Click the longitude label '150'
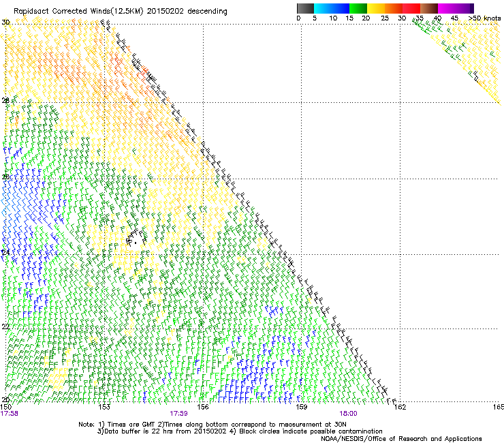504x443 pixels. (x=6, y=407)
